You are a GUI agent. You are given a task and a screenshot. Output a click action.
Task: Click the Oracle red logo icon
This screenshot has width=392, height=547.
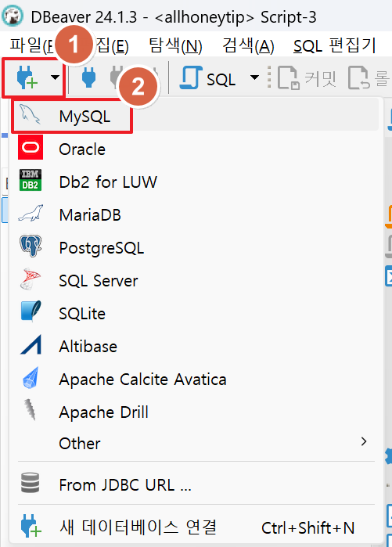coord(31,148)
